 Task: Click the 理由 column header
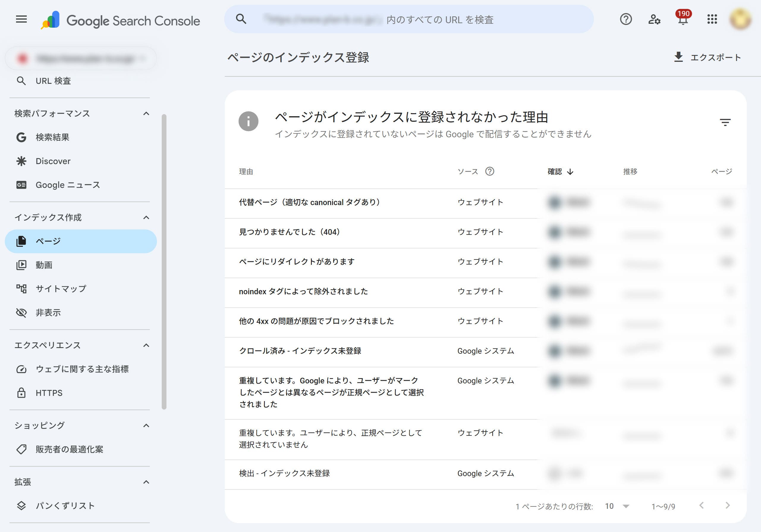[x=246, y=172]
